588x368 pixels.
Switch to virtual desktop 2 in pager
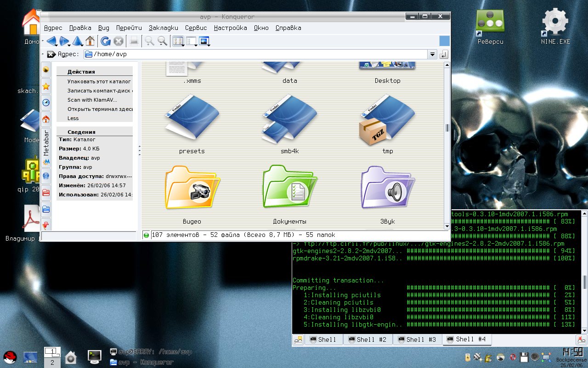coord(52,362)
